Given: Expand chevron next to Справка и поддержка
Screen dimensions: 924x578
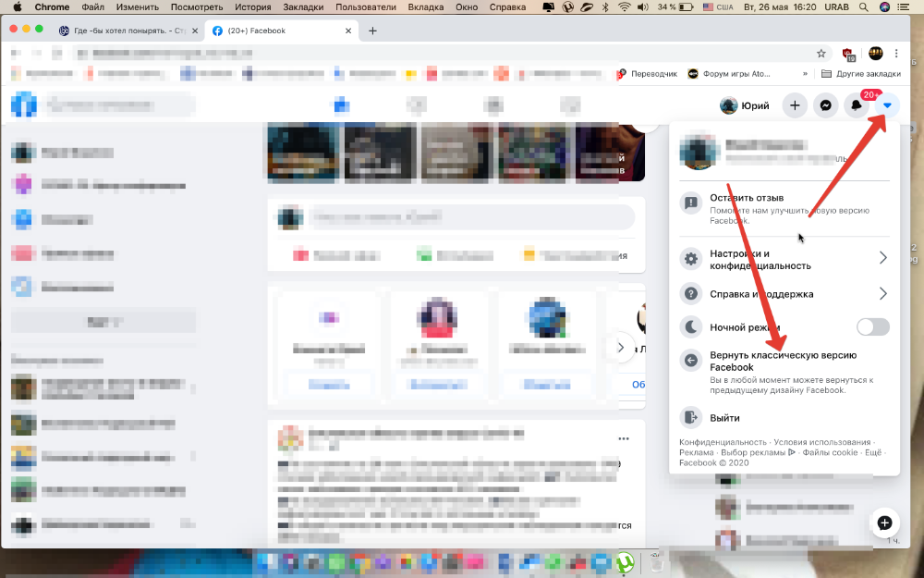Looking at the screenshot, I should (882, 293).
